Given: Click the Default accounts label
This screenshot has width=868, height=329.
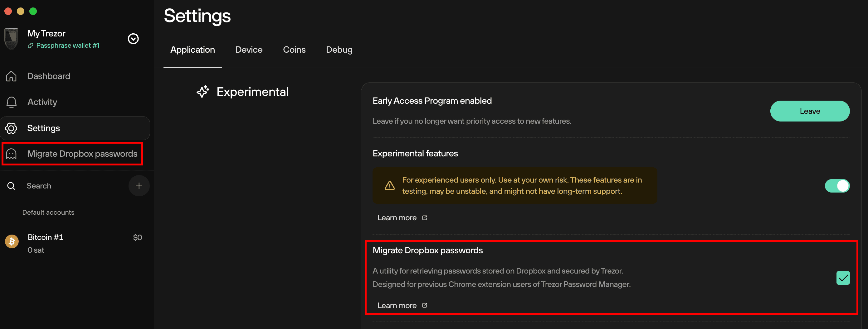Looking at the screenshot, I should (48, 212).
